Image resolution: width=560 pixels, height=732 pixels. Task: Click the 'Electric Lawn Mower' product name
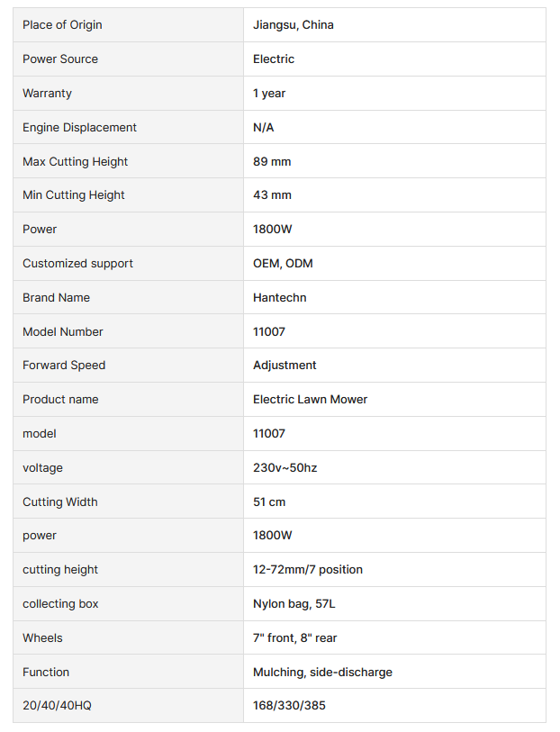(x=311, y=400)
